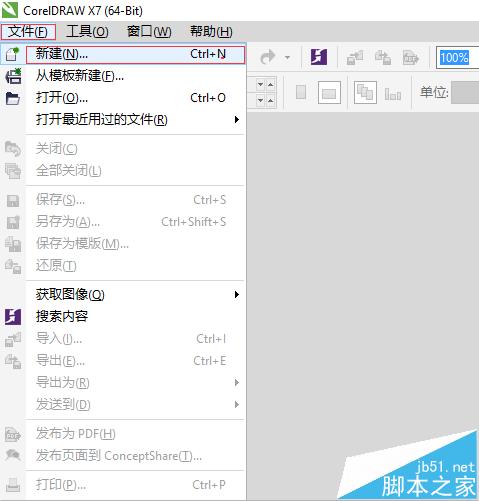Click the upper spinner up arrow
This screenshot has width=479, height=501.
(x=271, y=85)
